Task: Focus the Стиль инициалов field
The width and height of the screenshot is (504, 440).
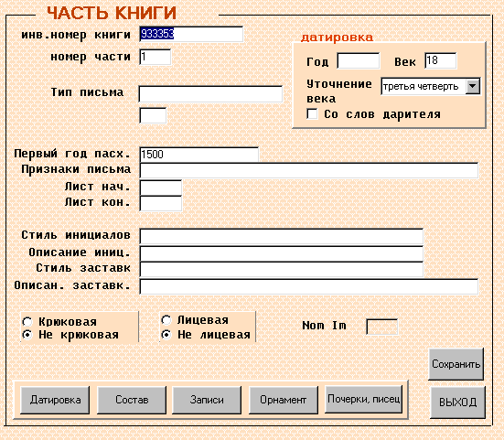Action: tap(282, 236)
